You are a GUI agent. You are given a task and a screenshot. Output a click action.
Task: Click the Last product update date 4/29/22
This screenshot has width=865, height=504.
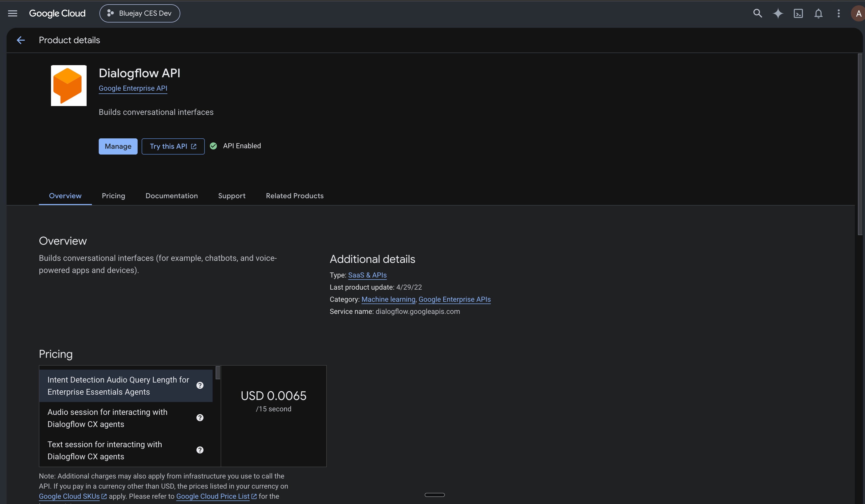pos(409,287)
